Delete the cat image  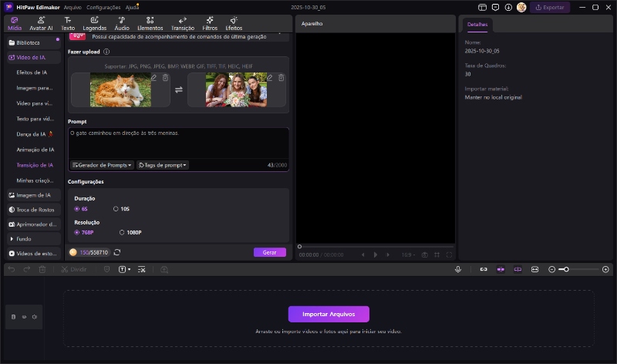coord(166,78)
